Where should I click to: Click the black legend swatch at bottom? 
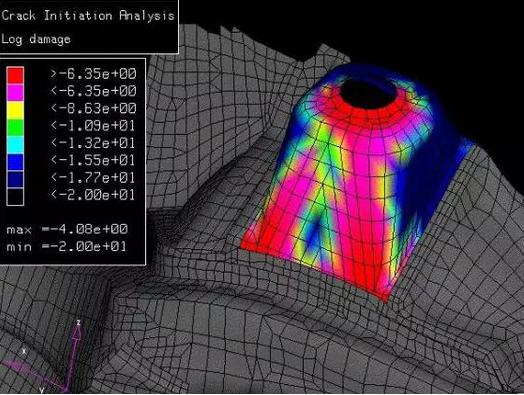pyautogui.click(x=15, y=197)
